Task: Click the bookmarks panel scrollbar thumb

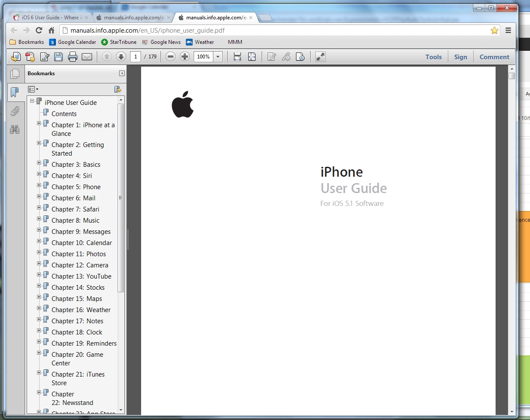Action: click(121, 198)
